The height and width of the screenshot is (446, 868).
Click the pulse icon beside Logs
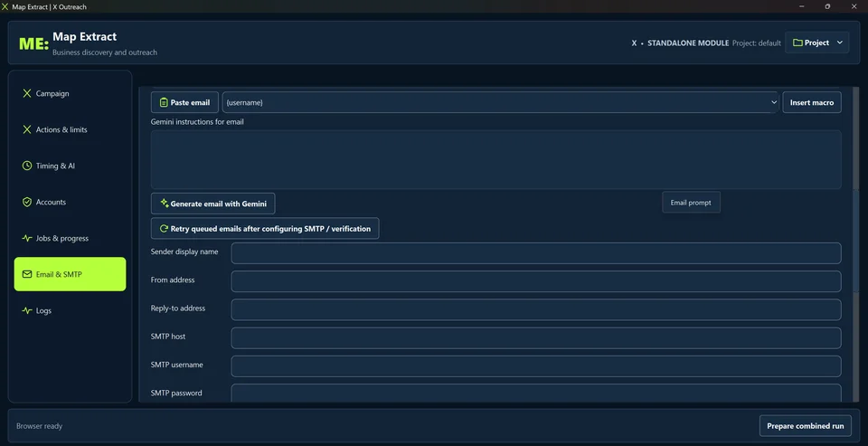(26, 311)
